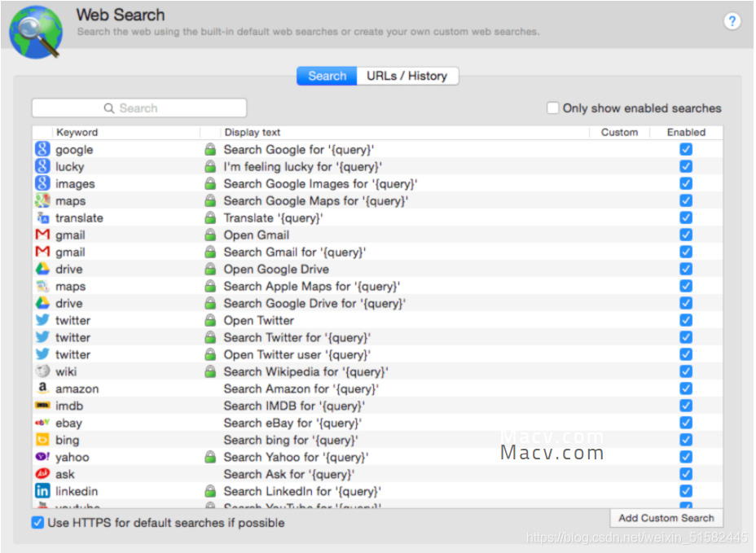Viewport: 756px width, 553px height.
Task: Click Twitter icon for Open Twitter user row
Action: click(42, 354)
